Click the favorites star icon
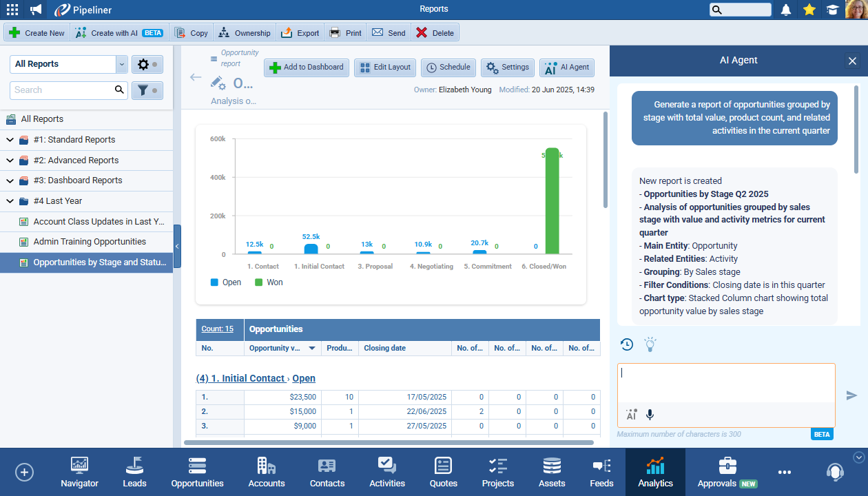This screenshot has width=868, height=496. (x=809, y=10)
